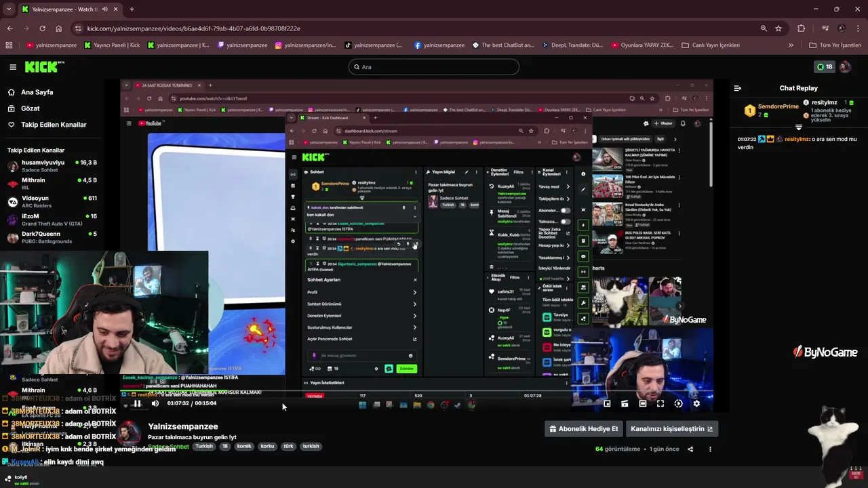Click the kick.com address bar URL
Screen dimensions: 868x488
click(193, 28)
